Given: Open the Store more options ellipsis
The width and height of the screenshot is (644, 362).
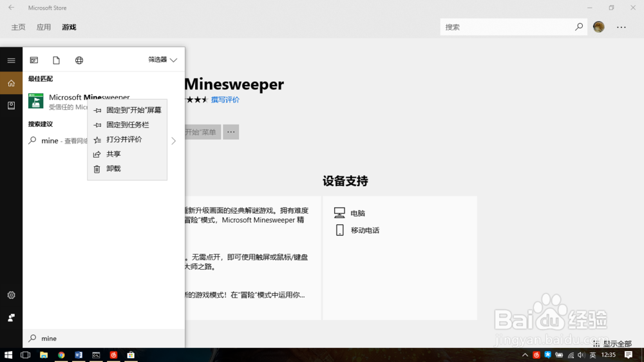Looking at the screenshot, I should pos(621,27).
